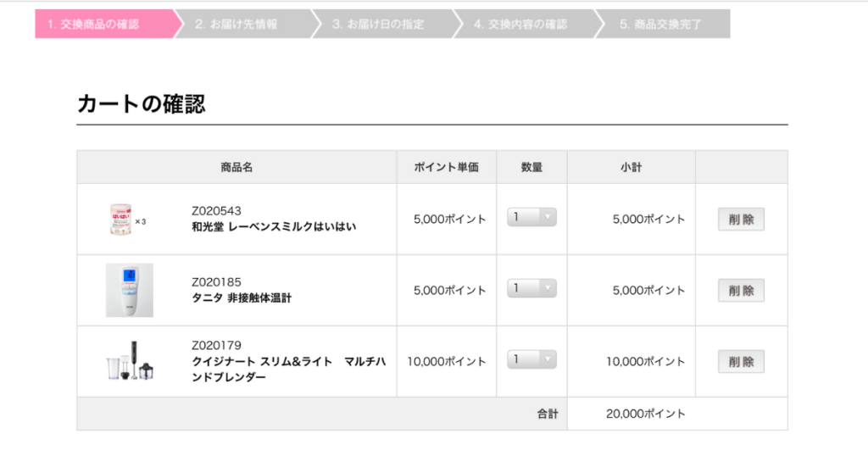Go to step 2 お届け先情報
Image resolution: width=868 pixels, height=456 pixels.
pos(240,24)
